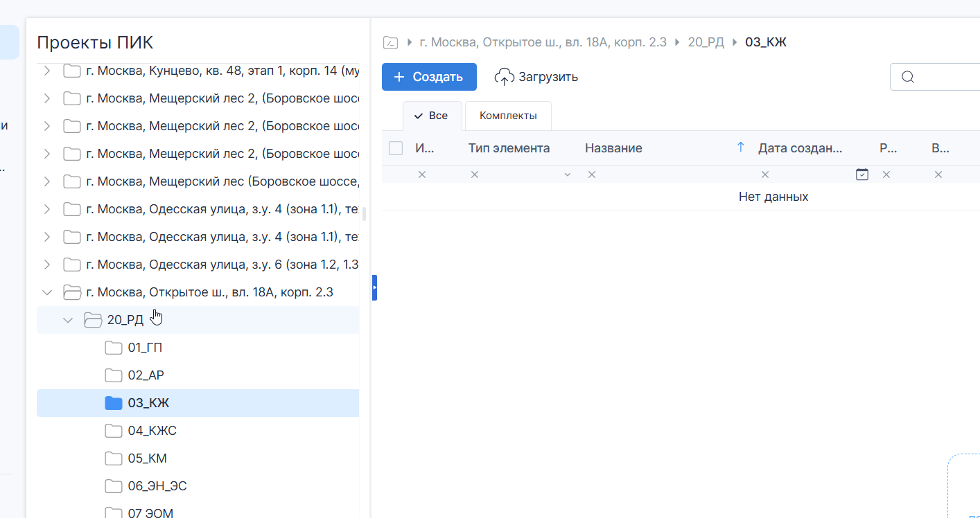This screenshot has width=980, height=518.
Task: Open the Тип элемента filter dropdown arrow
Action: pos(568,175)
